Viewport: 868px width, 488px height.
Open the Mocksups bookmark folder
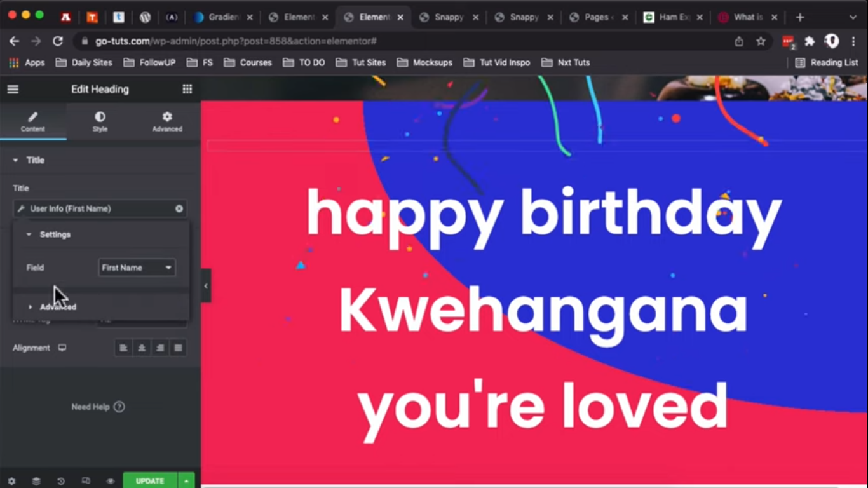click(x=424, y=63)
